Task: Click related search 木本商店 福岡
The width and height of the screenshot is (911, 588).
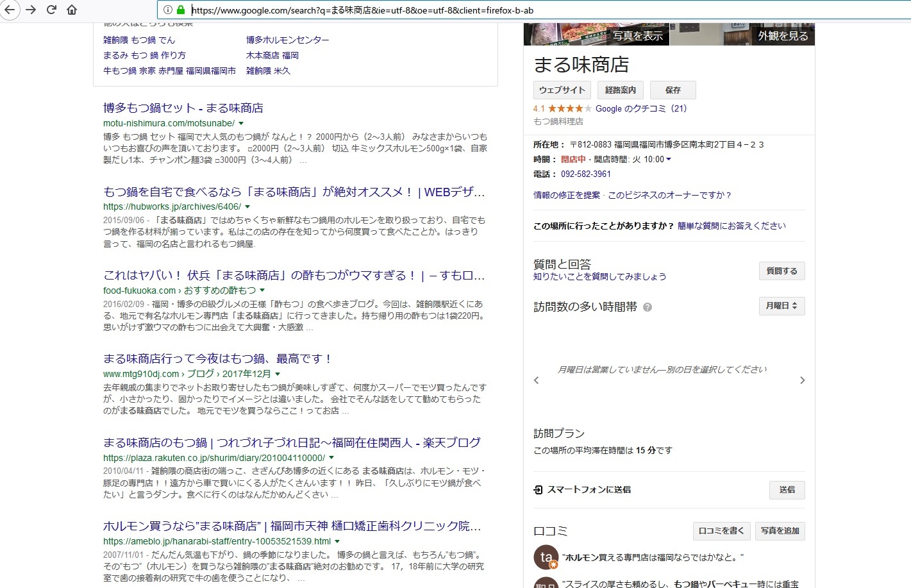Action: 272,55
